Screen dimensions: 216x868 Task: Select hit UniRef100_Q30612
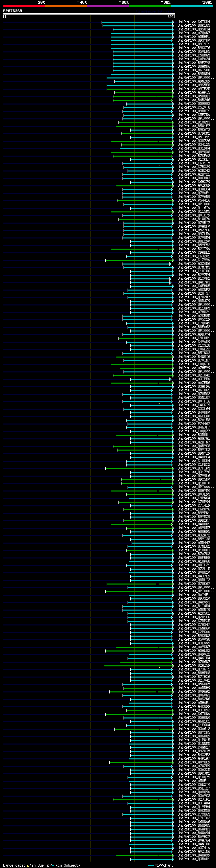click(x=194, y=729)
